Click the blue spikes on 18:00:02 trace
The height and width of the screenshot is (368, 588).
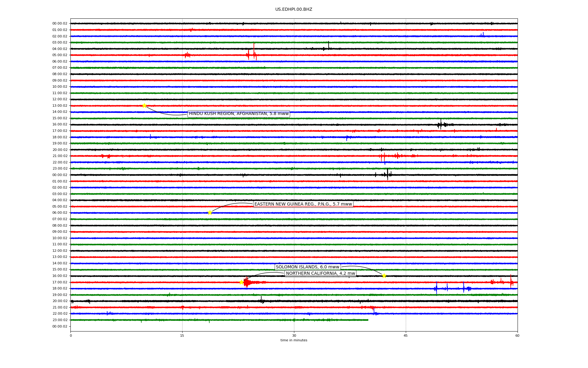(x=436, y=288)
